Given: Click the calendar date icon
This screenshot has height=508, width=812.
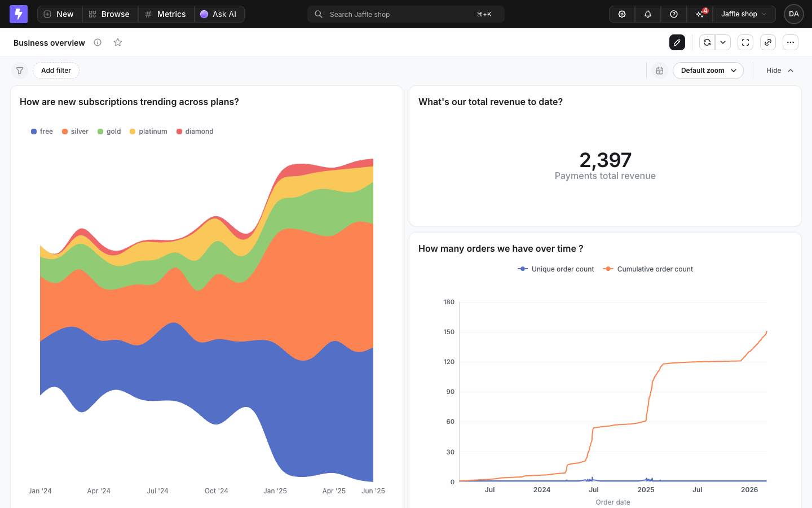Looking at the screenshot, I should tap(660, 71).
